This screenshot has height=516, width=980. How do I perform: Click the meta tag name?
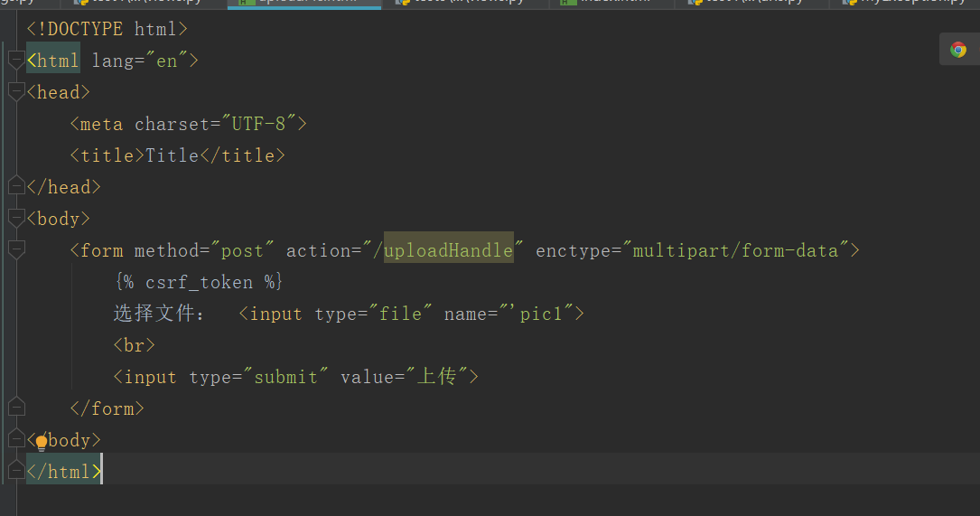(x=102, y=125)
